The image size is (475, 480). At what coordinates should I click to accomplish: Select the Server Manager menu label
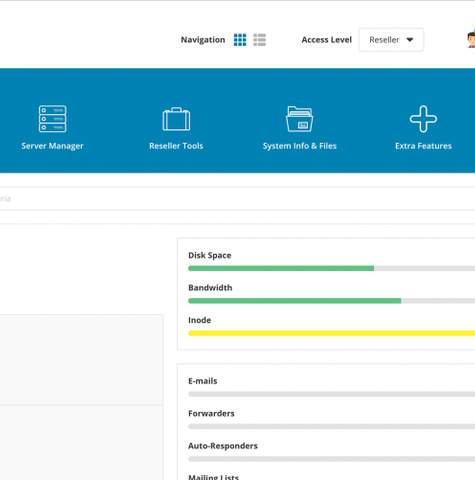click(x=52, y=146)
